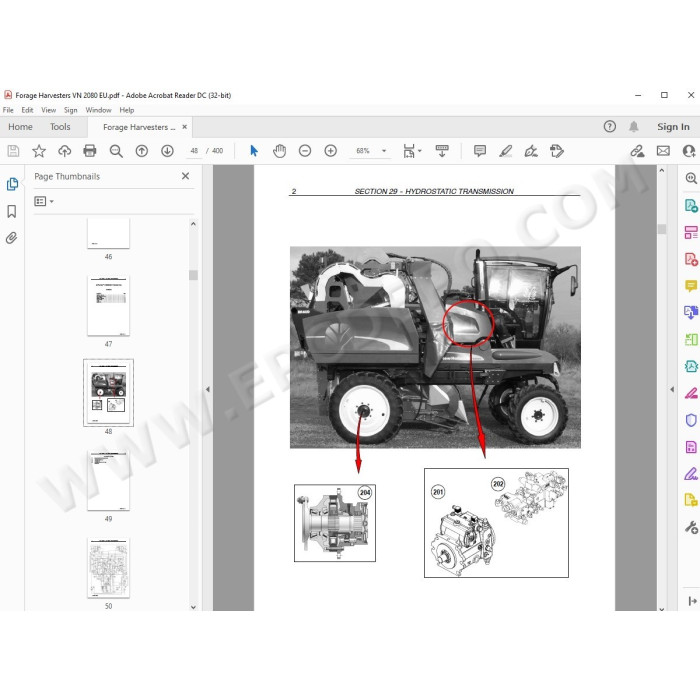Viewport: 700px width, 700px height.
Task: Enable the scrolling page display mode
Action: click(442, 151)
